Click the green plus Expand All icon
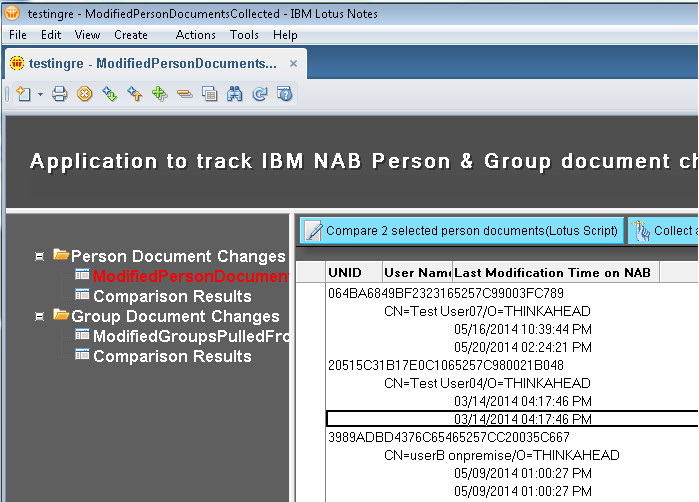The width and height of the screenshot is (699, 502). click(159, 94)
